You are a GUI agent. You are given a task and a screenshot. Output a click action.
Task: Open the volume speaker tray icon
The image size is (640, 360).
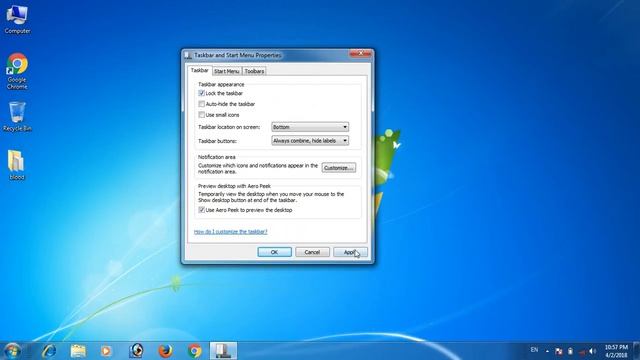[x=592, y=351]
